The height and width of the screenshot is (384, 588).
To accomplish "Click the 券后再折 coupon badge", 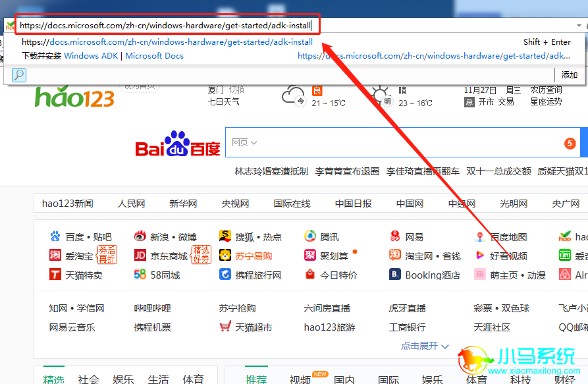I will point(107,255).
